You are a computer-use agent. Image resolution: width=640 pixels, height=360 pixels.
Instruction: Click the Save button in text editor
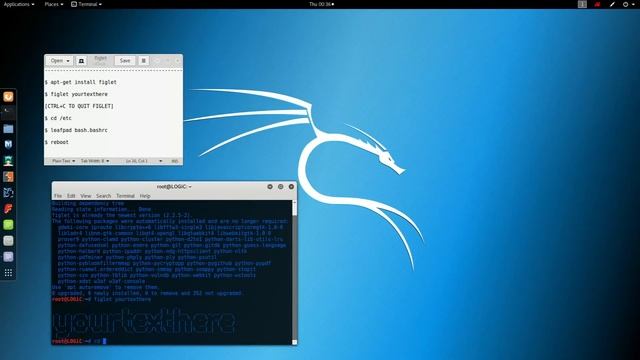(125, 61)
